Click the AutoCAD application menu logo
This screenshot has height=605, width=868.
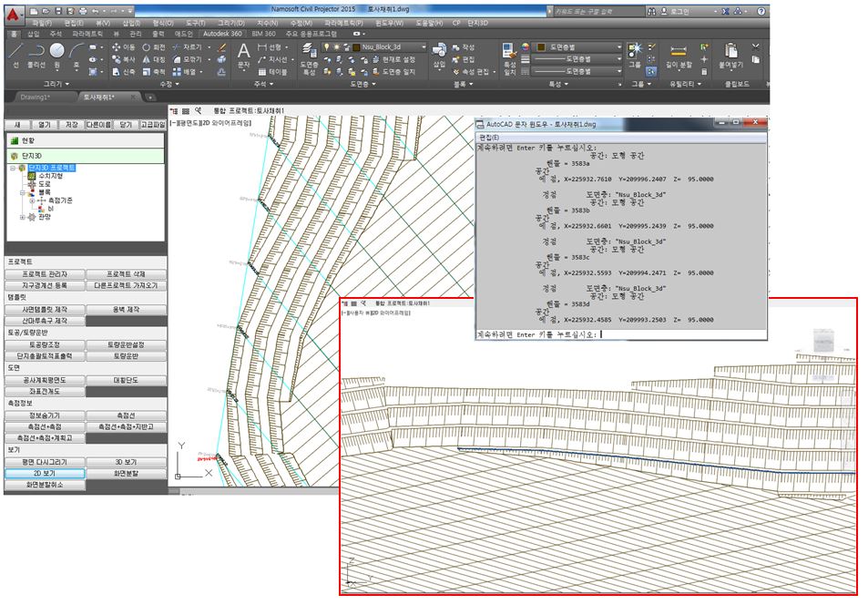13,15
